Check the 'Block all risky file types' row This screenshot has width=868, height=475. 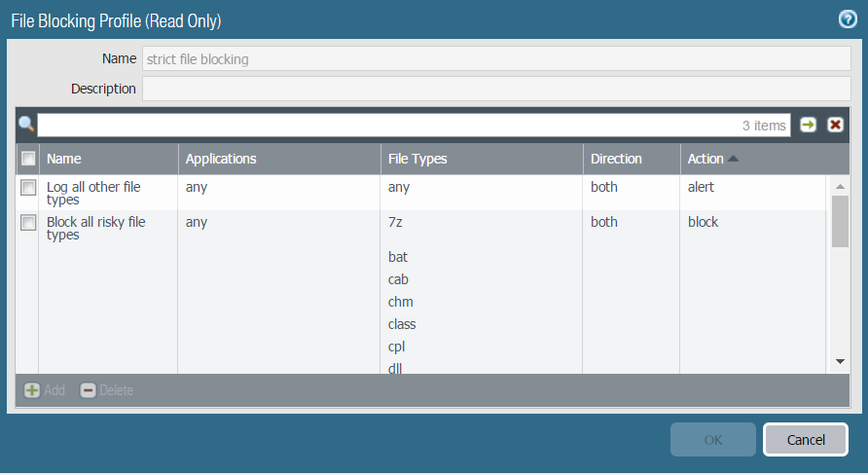click(x=28, y=223)
